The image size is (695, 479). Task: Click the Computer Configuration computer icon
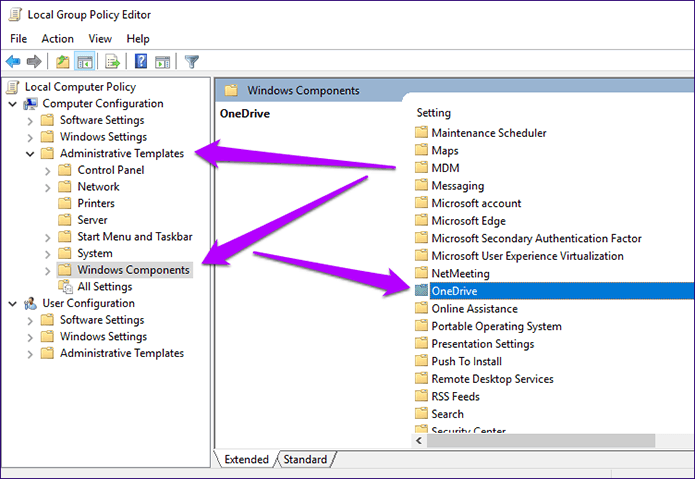coord(30,104)
